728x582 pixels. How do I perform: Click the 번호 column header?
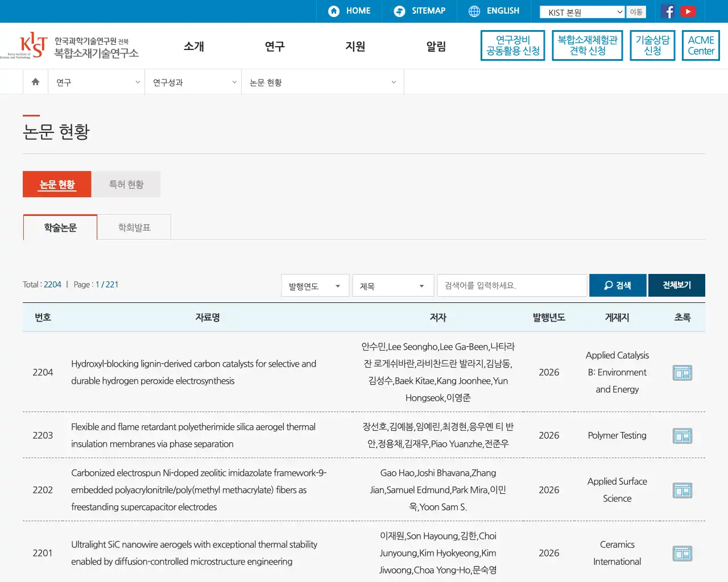43,318
